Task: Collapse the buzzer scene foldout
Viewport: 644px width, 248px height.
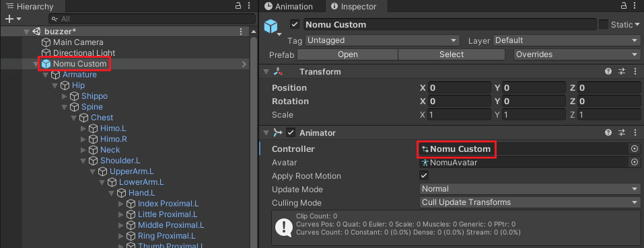Action: click(x=27, y=32)
